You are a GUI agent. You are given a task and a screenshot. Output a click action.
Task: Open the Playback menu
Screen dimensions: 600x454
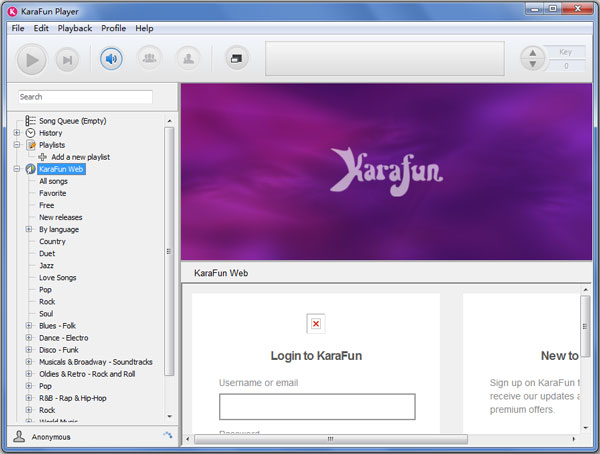pos(75,28)
